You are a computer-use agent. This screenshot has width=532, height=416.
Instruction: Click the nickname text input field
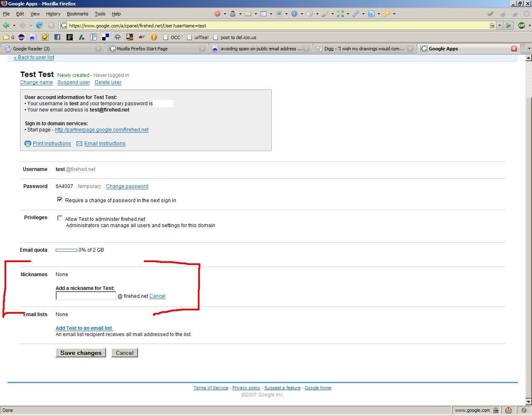click(x=86, y=296)
